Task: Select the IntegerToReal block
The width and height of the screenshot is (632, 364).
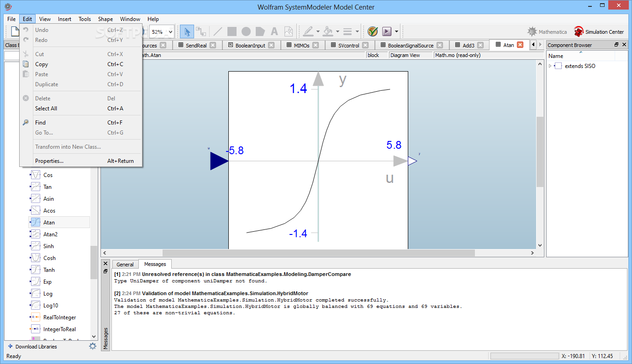Action: (59, 329)
